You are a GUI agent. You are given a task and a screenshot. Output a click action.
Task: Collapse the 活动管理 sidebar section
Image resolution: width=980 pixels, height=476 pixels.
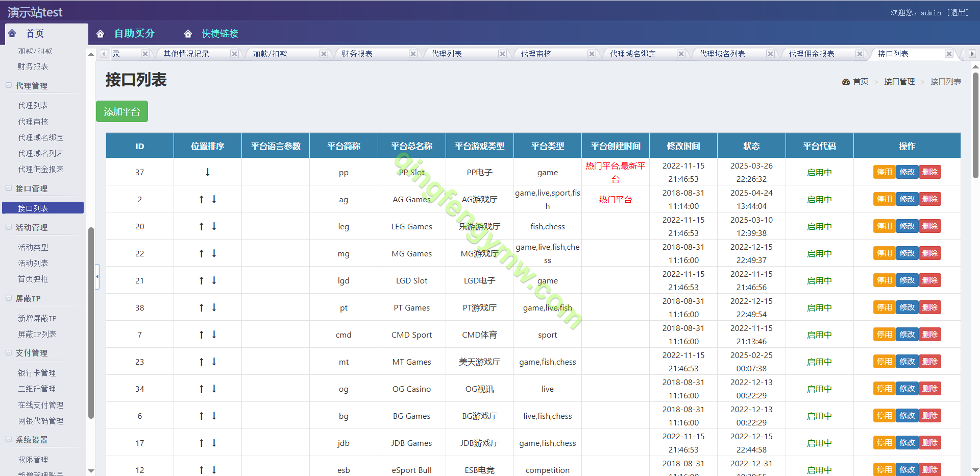pyautogui.click(x=9, y=227)
